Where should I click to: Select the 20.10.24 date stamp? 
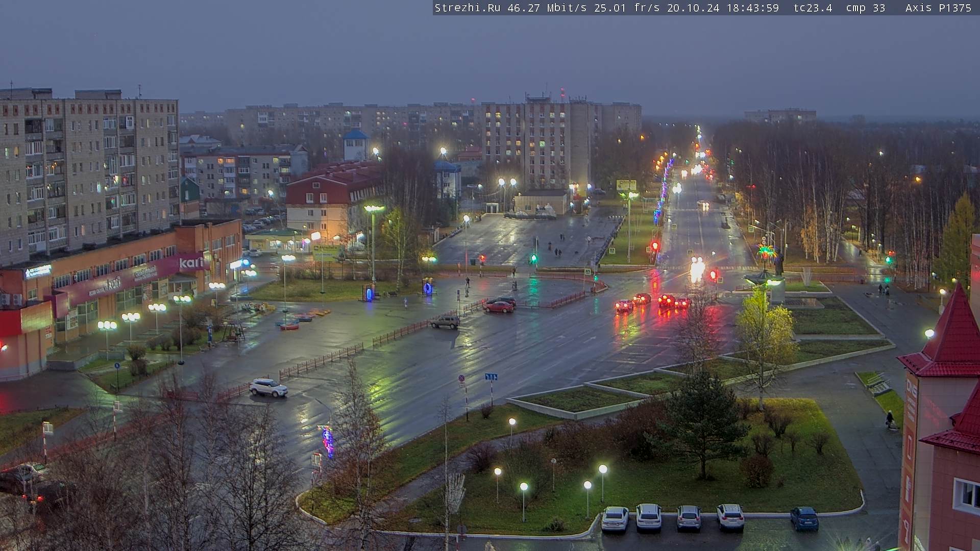click(692, 8)
